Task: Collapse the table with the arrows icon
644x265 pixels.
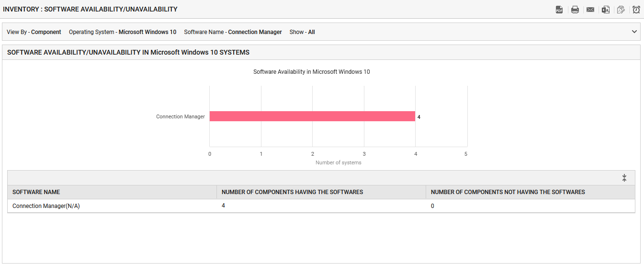Action: click(624, 178)
